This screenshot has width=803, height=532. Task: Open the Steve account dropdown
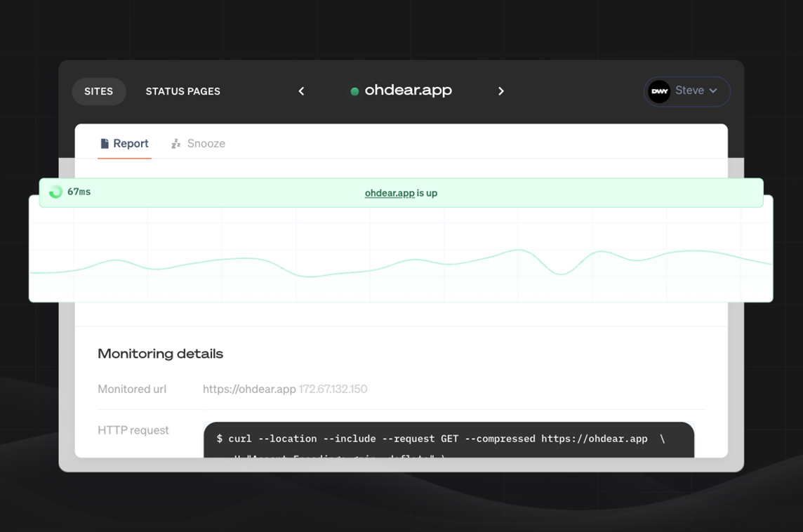pyautogui.click(x=686, y=92)
